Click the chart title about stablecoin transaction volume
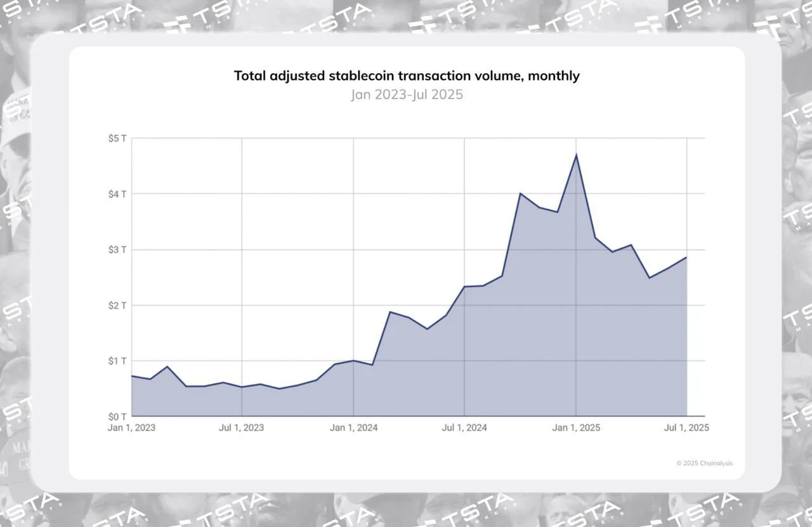The image size is (812, 527). click(407, 76)
